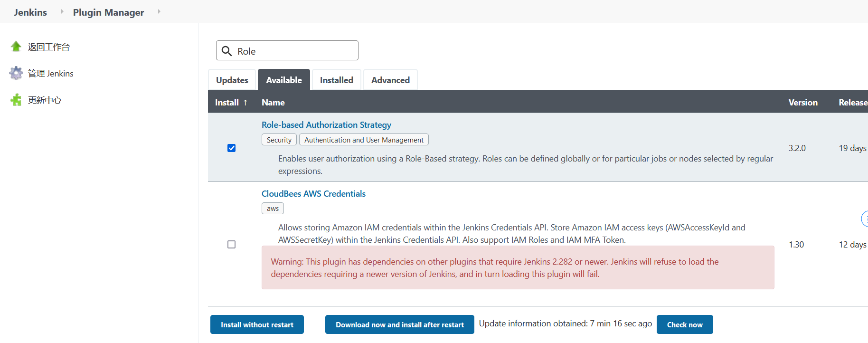Sort by the Version column header

click(803, 103)
